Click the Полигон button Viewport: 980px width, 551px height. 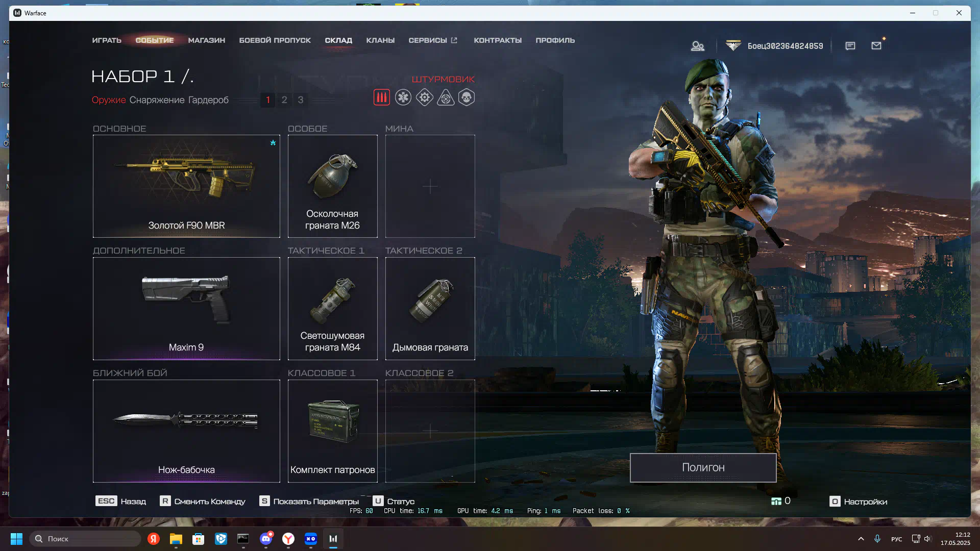(703, 467)
